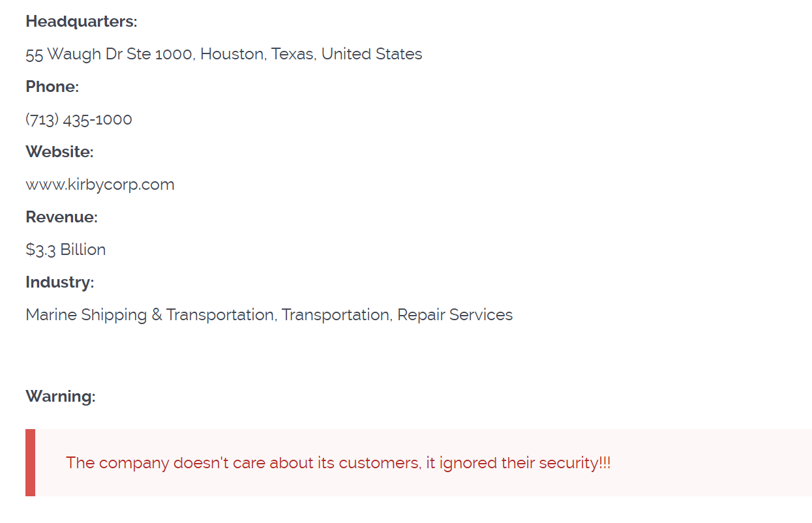812x523 pixels.
Task: Click the Industry label
Action: tap(59, 282)
